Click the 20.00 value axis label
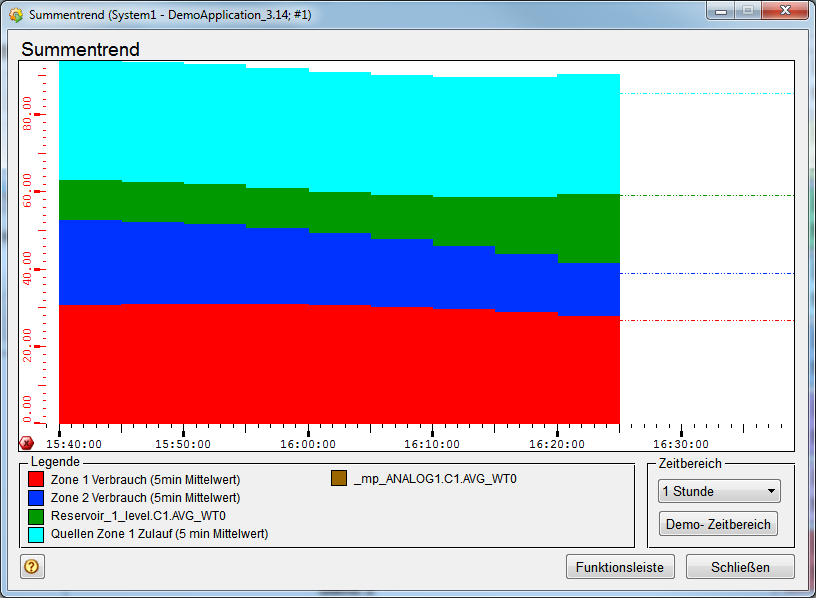Viewport: 816px width, 598px height. click(27, 345)
